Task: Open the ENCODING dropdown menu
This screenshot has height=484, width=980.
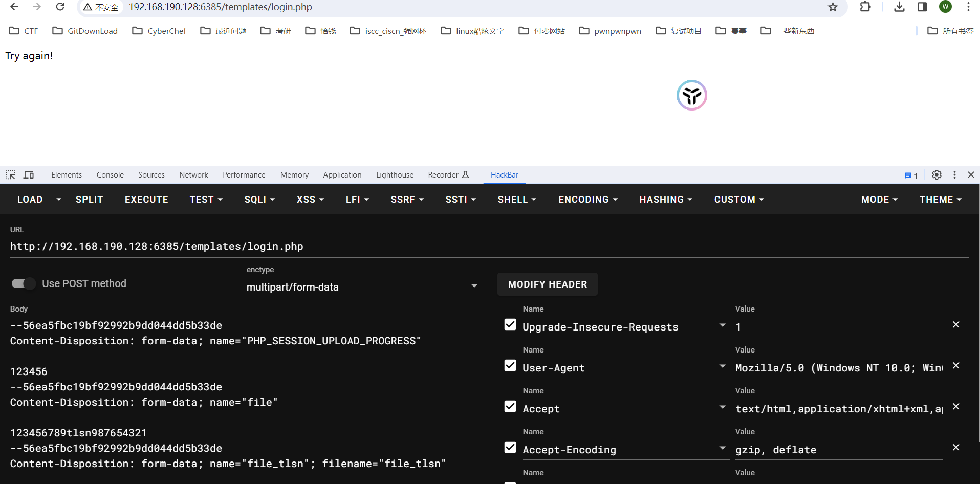Action: (x=588, y=200)
